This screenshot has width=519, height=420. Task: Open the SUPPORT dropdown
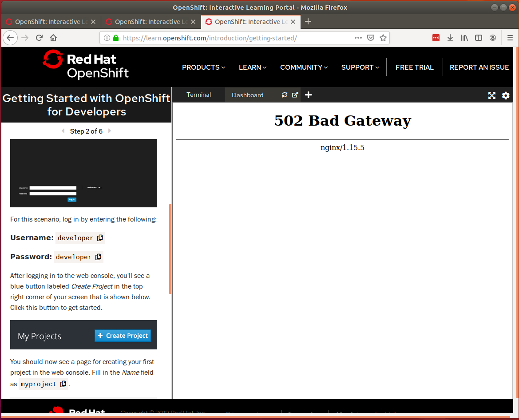point(360,67)
